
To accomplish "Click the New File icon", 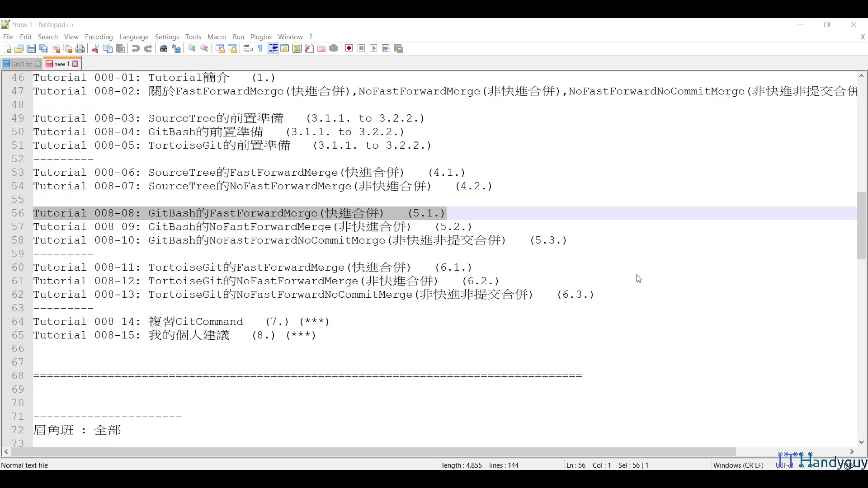I will pos(7,48).
